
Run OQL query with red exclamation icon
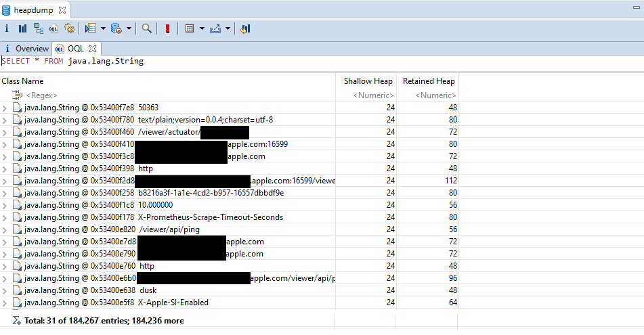pyautogui.click(x=167, y=28)
